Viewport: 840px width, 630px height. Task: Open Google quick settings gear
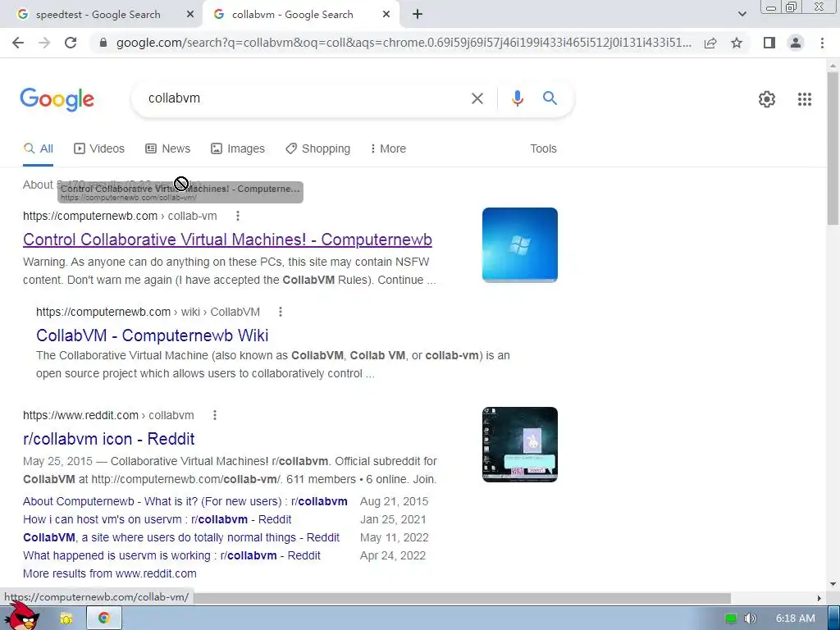pyautogui.click(x=767, y=99)
